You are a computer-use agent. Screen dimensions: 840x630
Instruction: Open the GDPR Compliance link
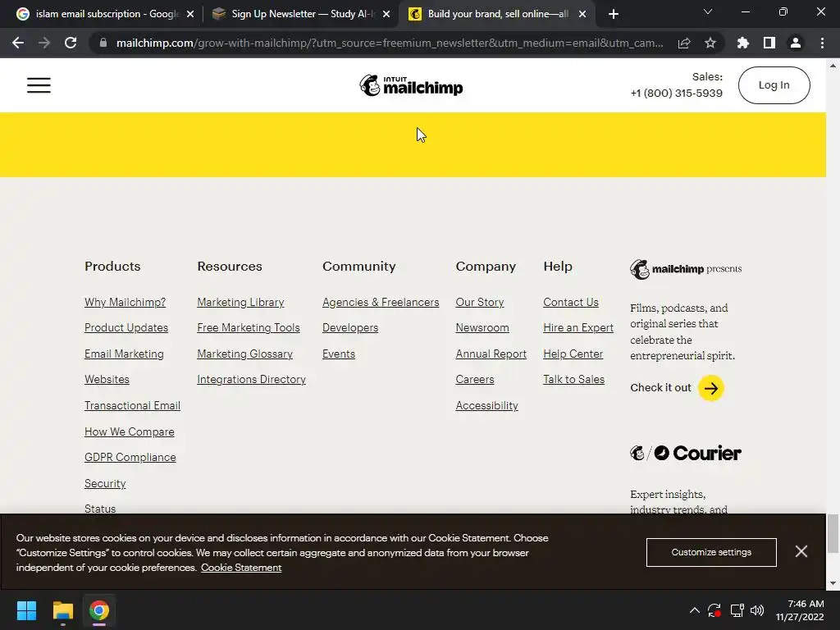[130, 458]
